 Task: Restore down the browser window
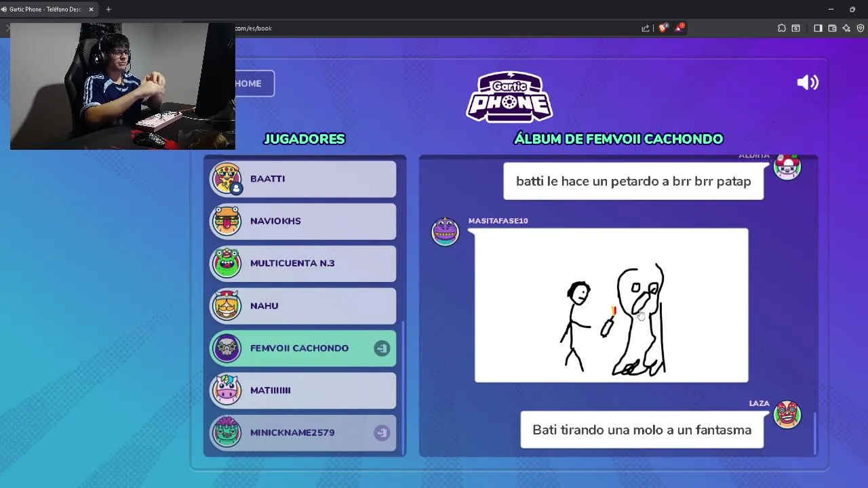(x=852, y=9)
